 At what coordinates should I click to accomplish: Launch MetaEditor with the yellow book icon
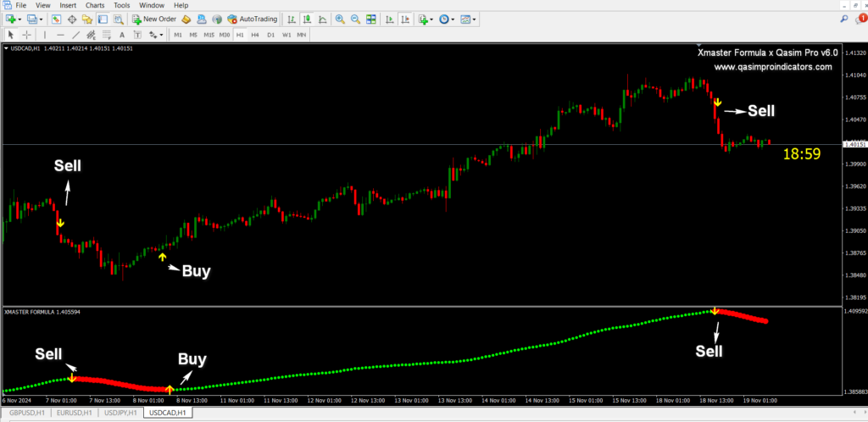coord(186,19)
